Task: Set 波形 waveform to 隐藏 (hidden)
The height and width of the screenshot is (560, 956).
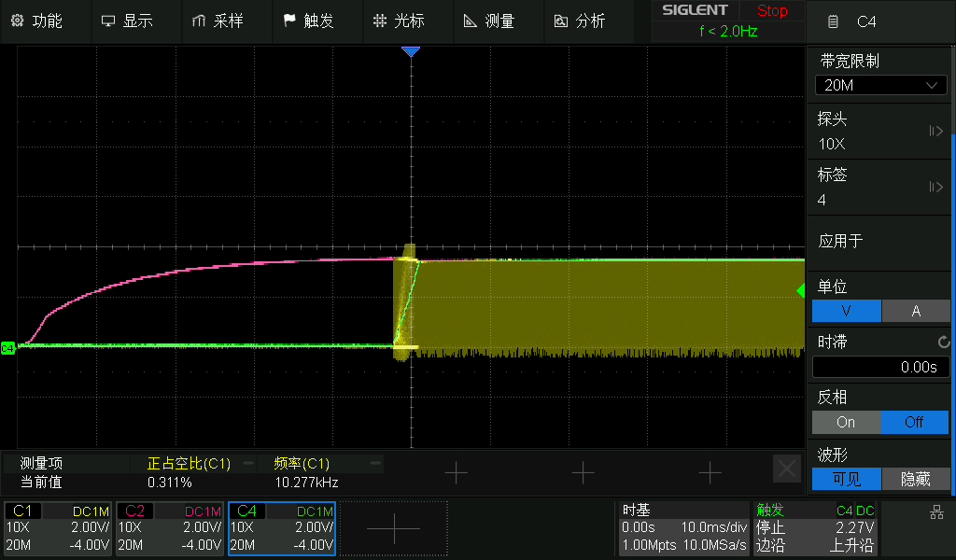Action: click(916, 479)
